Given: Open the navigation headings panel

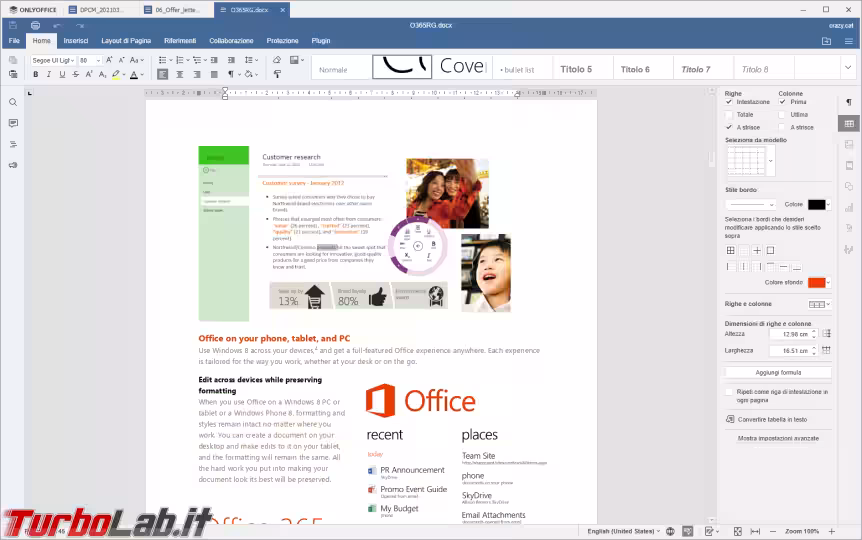Looking at the screenshot, I should click(x=13, y=144).
